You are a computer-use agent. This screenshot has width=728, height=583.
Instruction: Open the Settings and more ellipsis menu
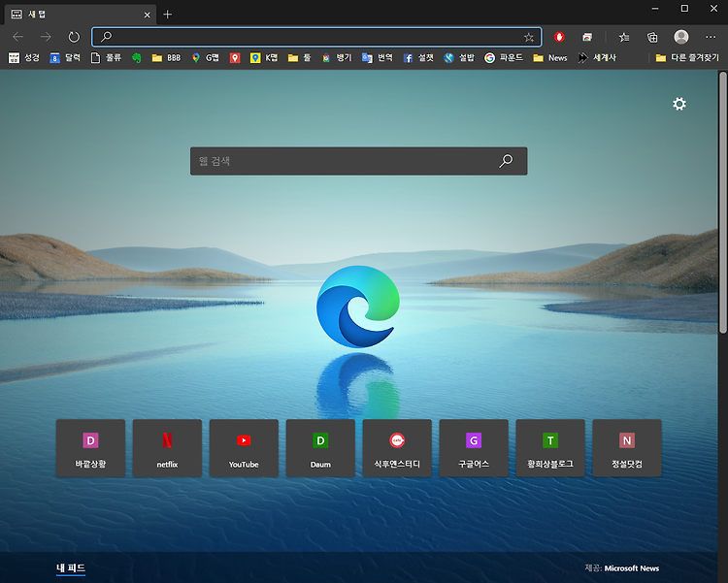[711, 37]
